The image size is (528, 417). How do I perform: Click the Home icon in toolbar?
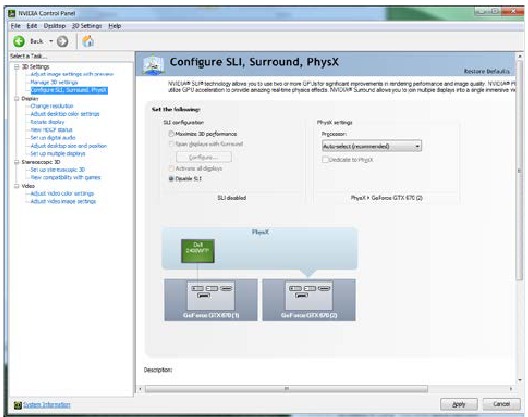coord(88,41)
